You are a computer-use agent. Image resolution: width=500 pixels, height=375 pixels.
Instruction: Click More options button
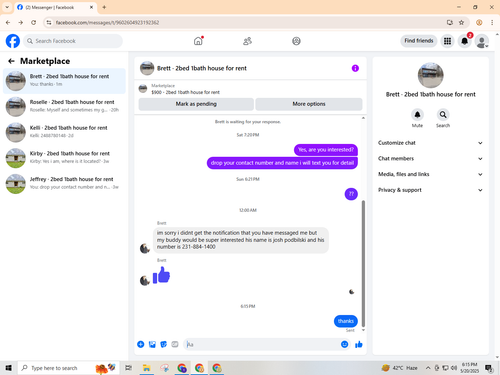tap(309, 104)
